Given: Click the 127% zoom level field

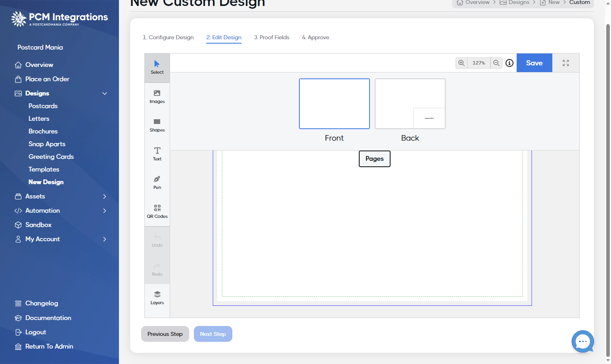Looking at the screenshot, I should pos(479,63).
